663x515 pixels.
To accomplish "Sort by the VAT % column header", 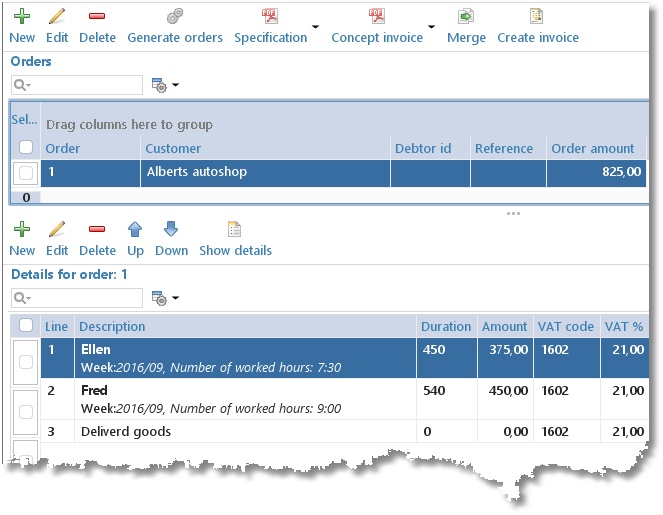I will (624, 326).
